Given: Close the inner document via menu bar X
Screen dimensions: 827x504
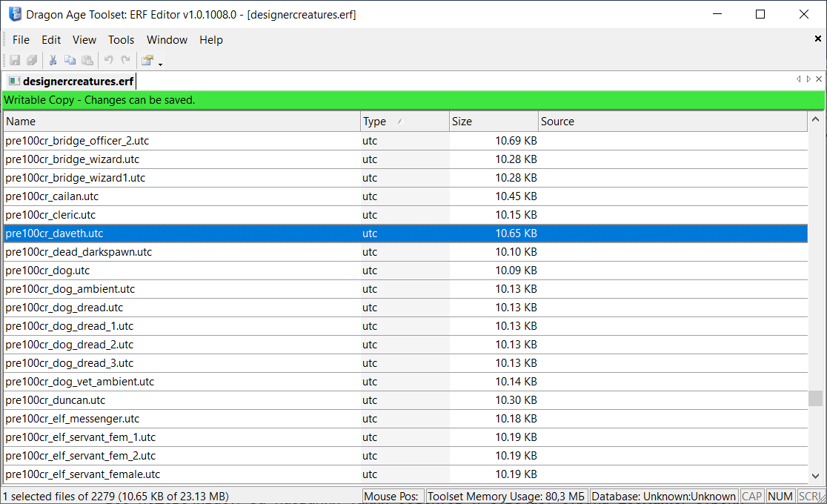Looking at the screenshot, I should pyautogui.click(x=817, y=39).
